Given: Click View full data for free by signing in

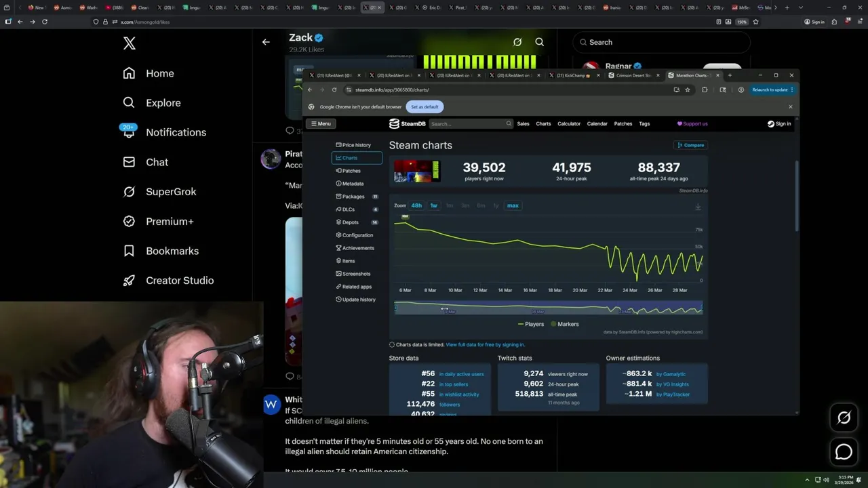Looking at the screenshot, I should coord(485,344).
